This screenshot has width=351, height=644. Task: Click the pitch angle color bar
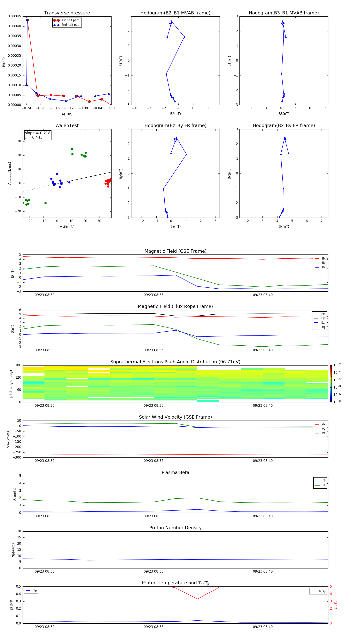coord(331,384)
